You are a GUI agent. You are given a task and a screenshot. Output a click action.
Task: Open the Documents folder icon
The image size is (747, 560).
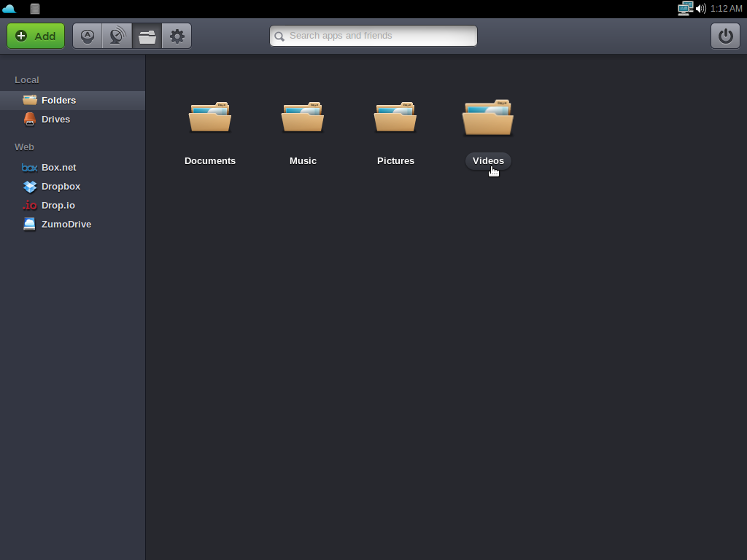pos(210,117)
